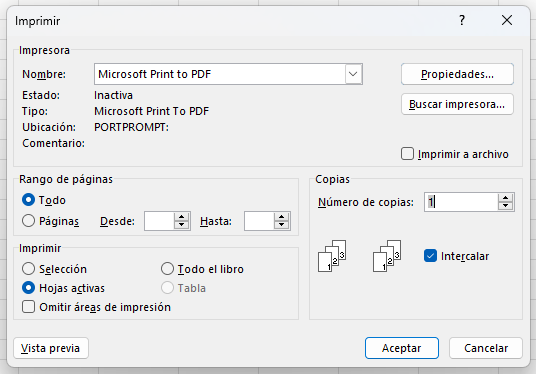Screen dimensions: 536x374
Task: Decrease the Desde page value
Action: (182, 225)
